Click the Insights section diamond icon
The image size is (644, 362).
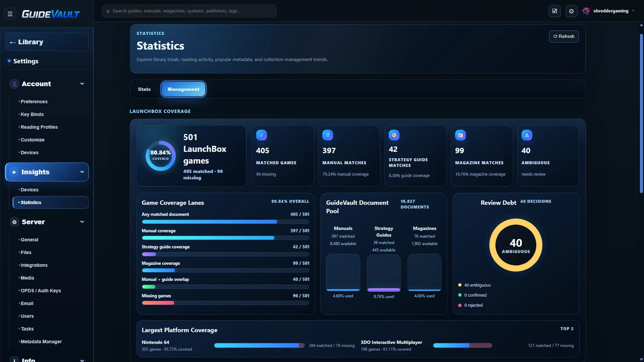[14, 172]
